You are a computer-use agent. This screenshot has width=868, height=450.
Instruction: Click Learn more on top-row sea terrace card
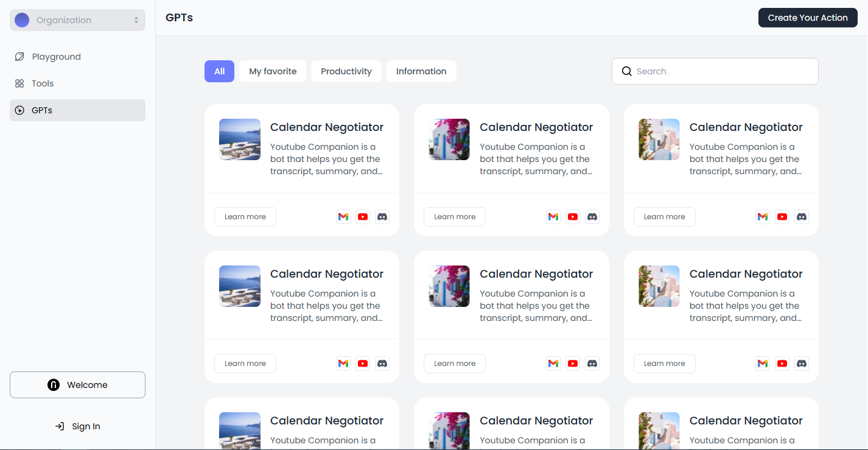pos(245,217)
